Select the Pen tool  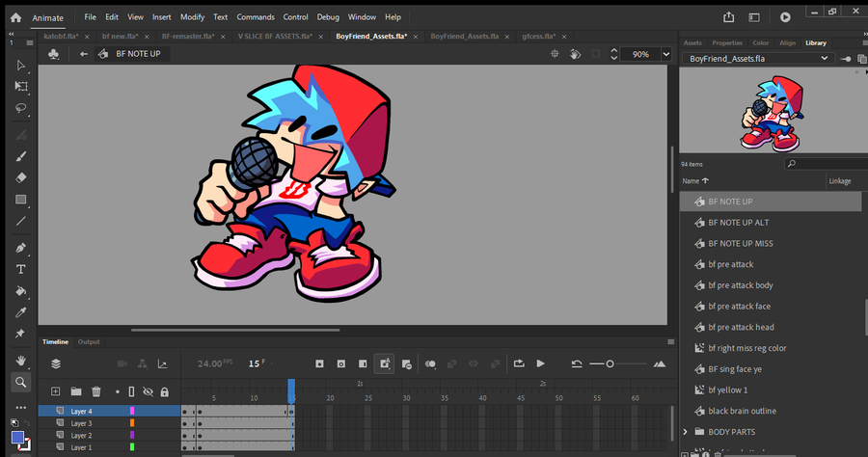[x=20, y=248]
